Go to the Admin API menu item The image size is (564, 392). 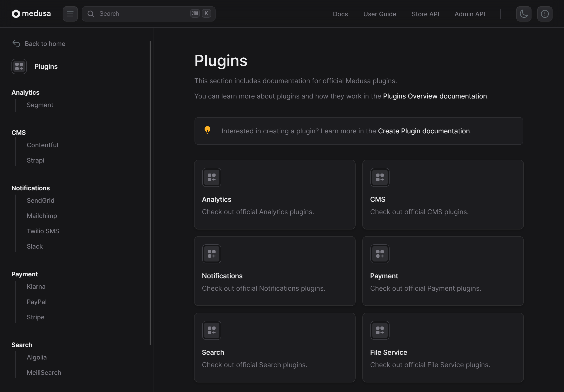[469, 14]
